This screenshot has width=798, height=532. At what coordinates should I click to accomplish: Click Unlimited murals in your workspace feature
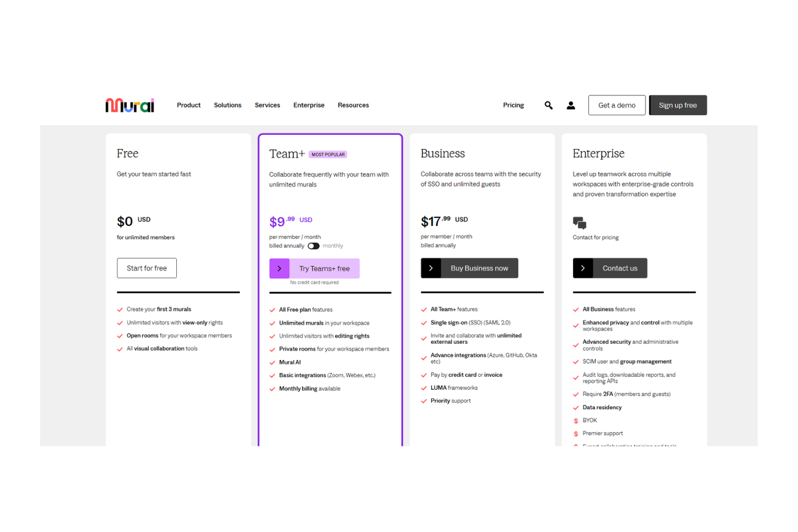coord(324,323)
